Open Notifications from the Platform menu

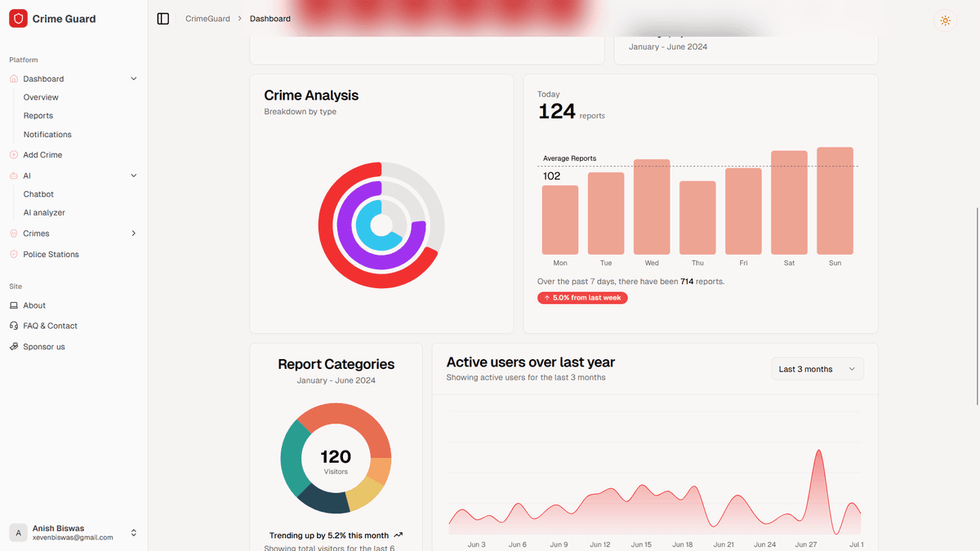point(47,134)
